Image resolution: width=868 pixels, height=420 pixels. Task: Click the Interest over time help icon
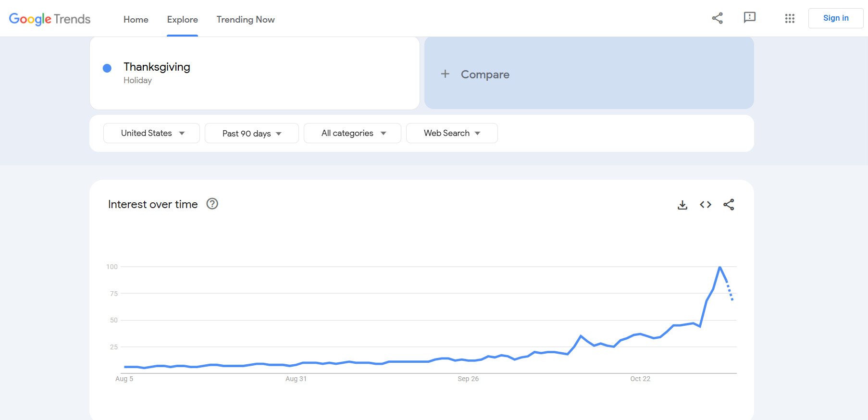click(x=212, y=204)
